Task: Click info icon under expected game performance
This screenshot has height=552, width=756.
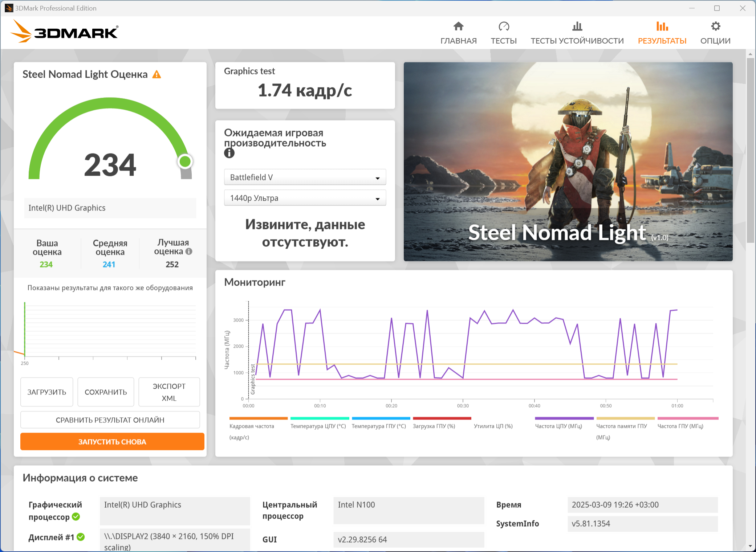Action: click(x=229, y=153)
